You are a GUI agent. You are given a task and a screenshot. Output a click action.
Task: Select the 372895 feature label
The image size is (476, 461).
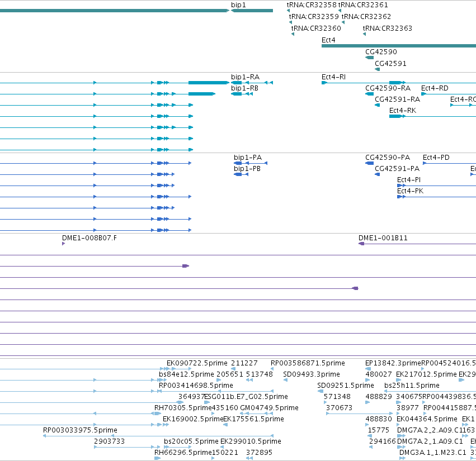point(259,453)
